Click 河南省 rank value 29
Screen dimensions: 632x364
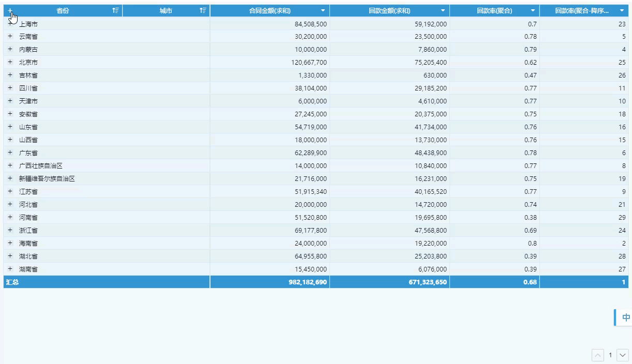[x=622, y=218]
